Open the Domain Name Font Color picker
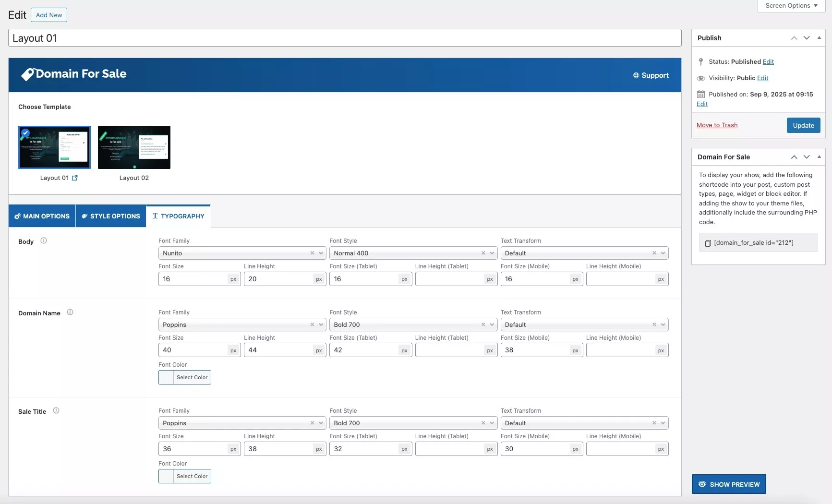The height and width of the screenshot is (504, 832). [185, 378]
